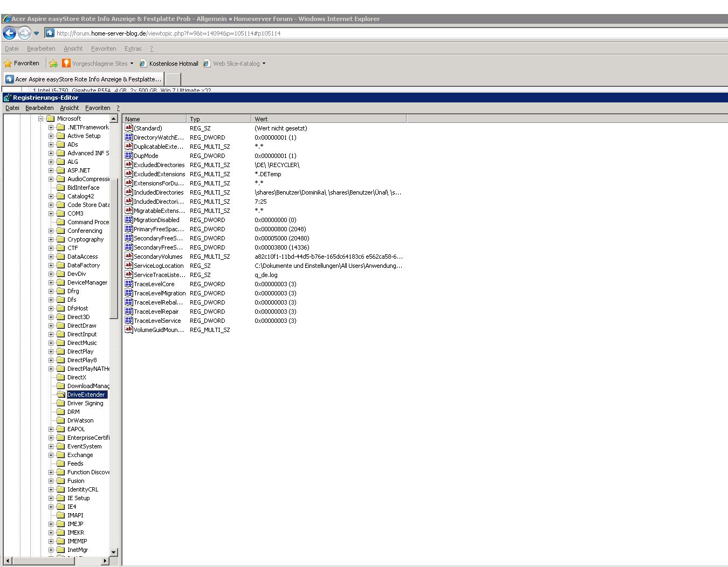
Task: Open a new blank browser tab
Action: coord(173,79)
